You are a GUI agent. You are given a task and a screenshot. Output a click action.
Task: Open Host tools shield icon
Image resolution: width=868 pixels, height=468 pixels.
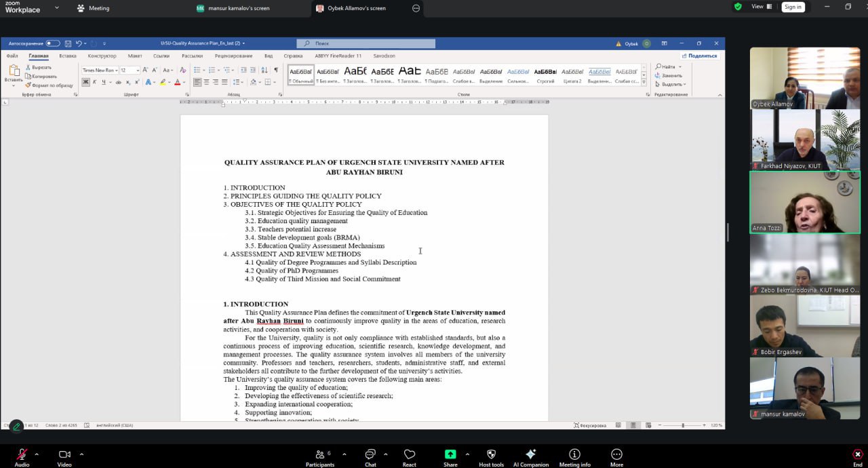coord(491,454)
